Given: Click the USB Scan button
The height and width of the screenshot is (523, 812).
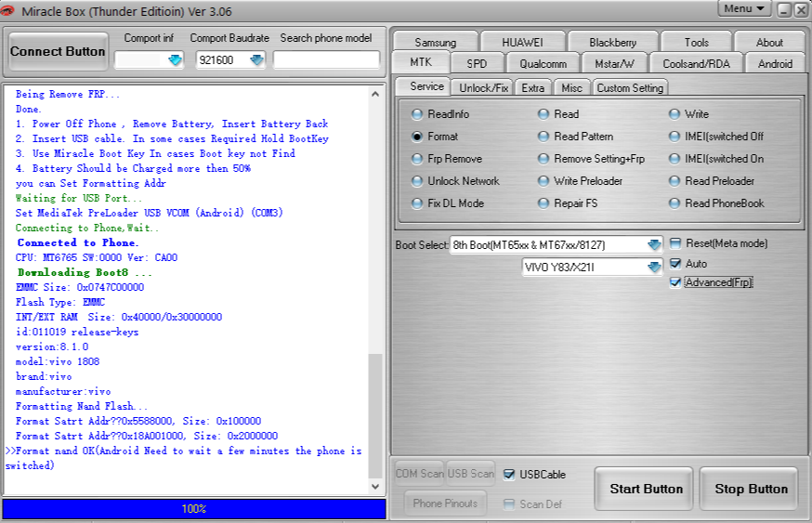Looking at the screenshot, I should coord(471,474).
